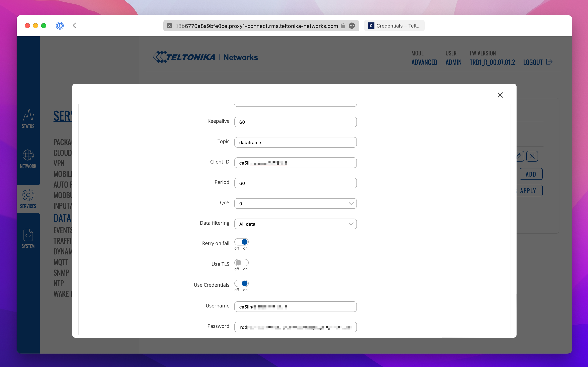The image size is (588, 367).
Task: Click the Password field
Action: 295,327
